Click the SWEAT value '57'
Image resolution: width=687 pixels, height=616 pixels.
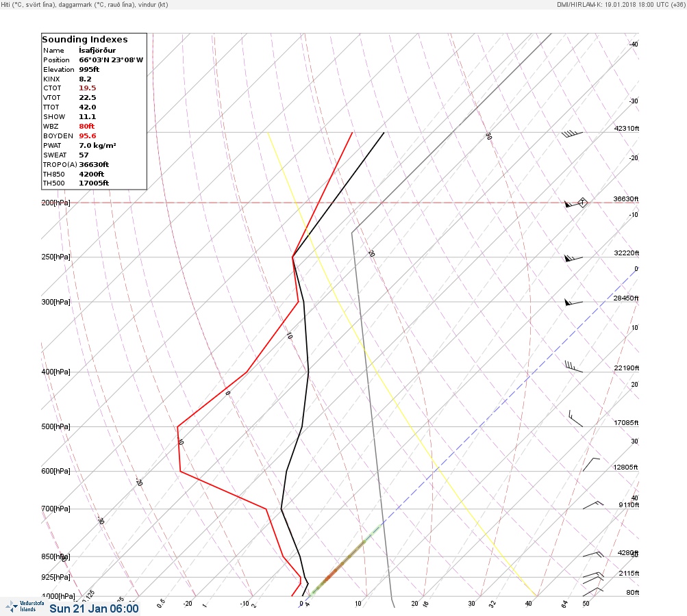click(84, 155)
